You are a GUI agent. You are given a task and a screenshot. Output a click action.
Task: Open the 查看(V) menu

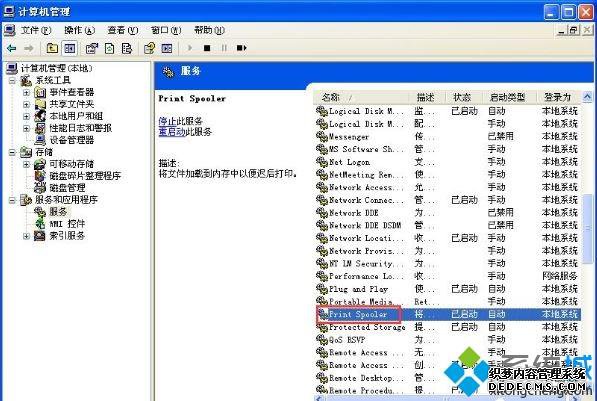pyautogui.click(x=123, y=30)
